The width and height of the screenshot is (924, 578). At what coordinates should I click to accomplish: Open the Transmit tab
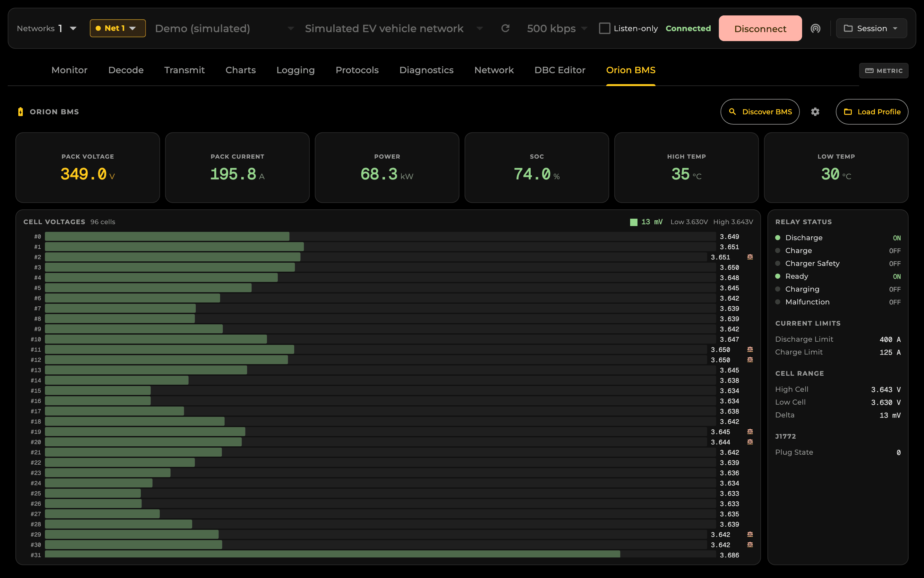click(x=184, y=70)
